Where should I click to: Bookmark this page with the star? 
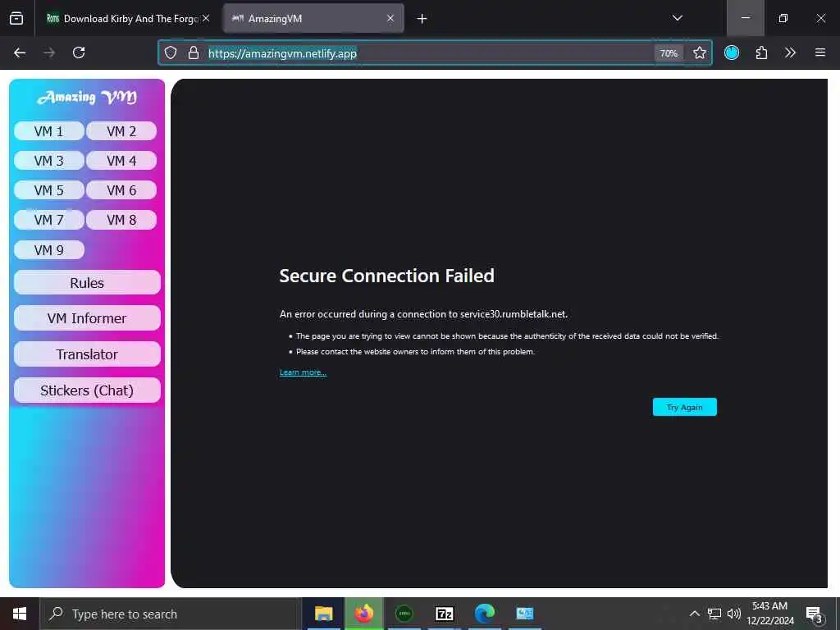[699, 52]
